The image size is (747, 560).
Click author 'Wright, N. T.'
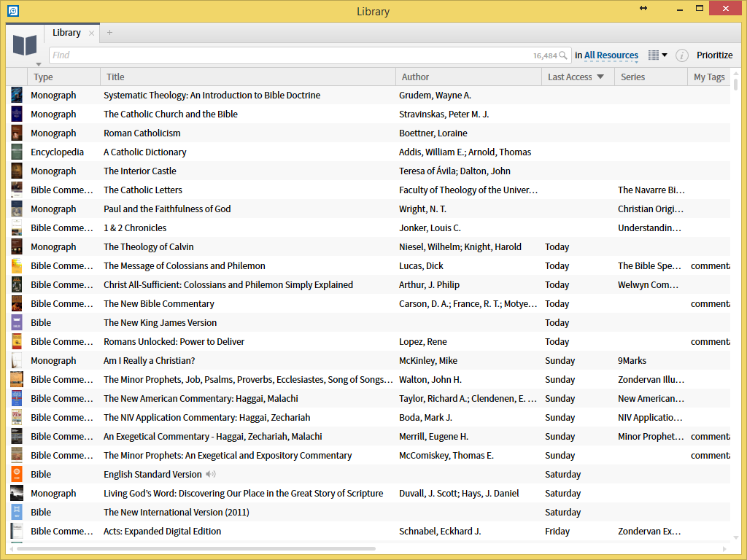[422, 209]
